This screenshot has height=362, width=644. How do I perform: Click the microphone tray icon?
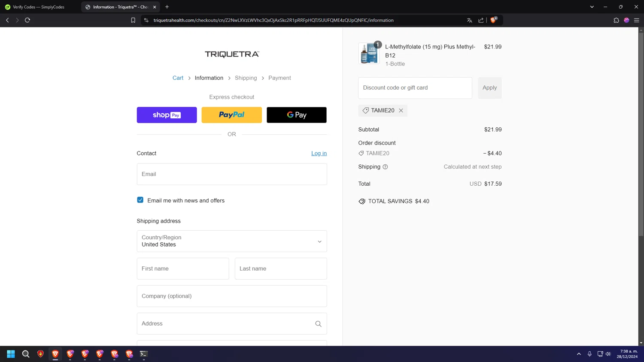point(589,354)
